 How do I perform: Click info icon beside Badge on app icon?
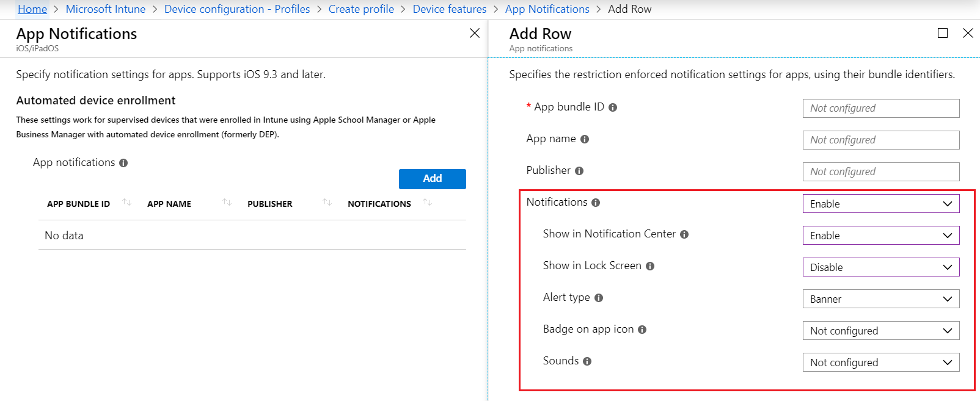(642, 330)
